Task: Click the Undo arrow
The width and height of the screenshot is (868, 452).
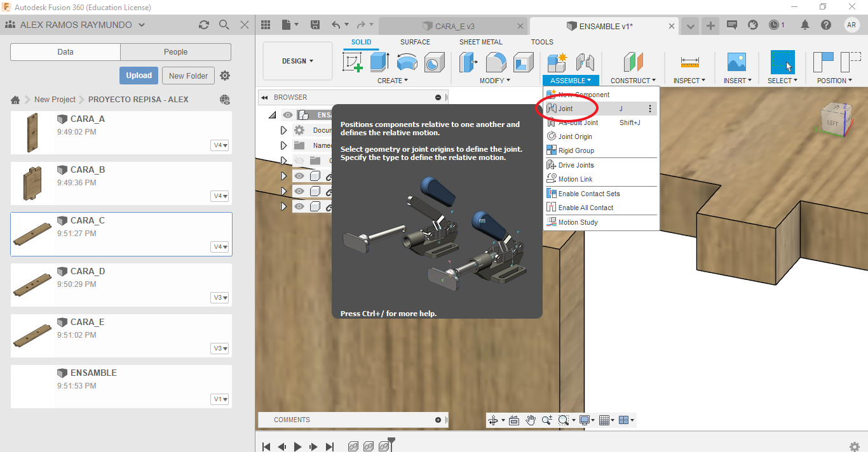Action: pyautogui.click(x=336, y=25)
